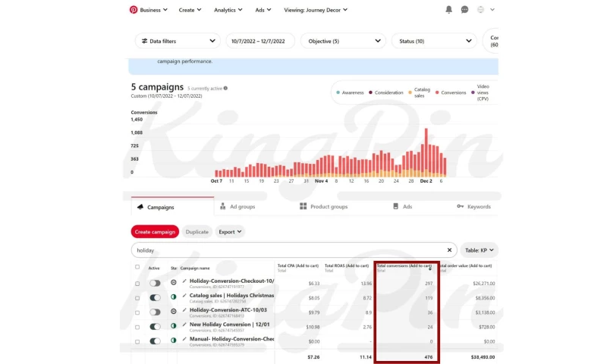Screen dimensions: 607x364
Task: Open the Objective (5) dropdown
Action: (x=335, y=41)
